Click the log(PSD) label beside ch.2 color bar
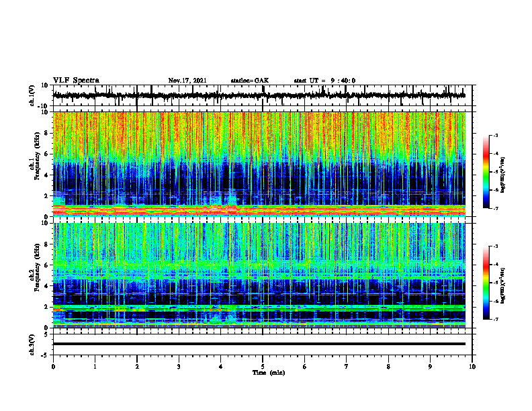 (503, 285)
